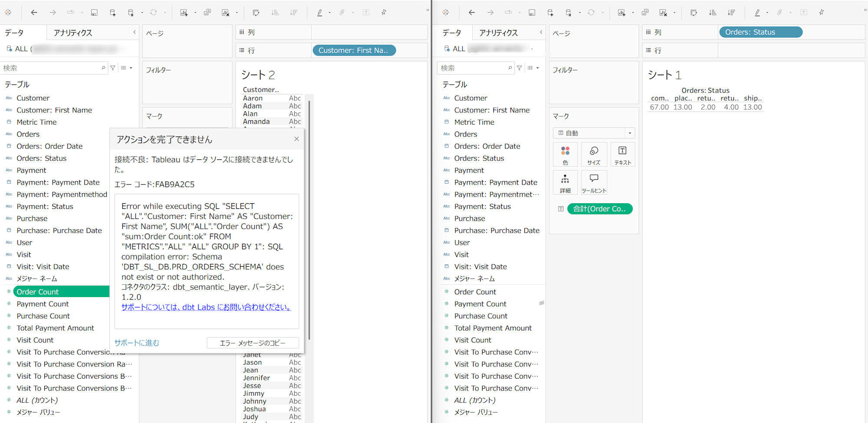The image size is (868, 423).
Task: Collapse the data pane in the Sheet 2 window
Action: click(135, 32)
